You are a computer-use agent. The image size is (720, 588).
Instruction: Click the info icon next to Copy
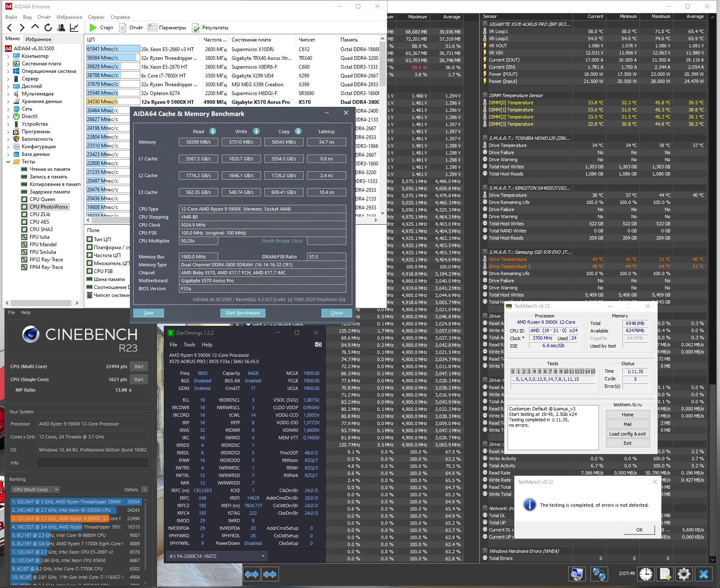pyautogui.click(x=298, y=131)
